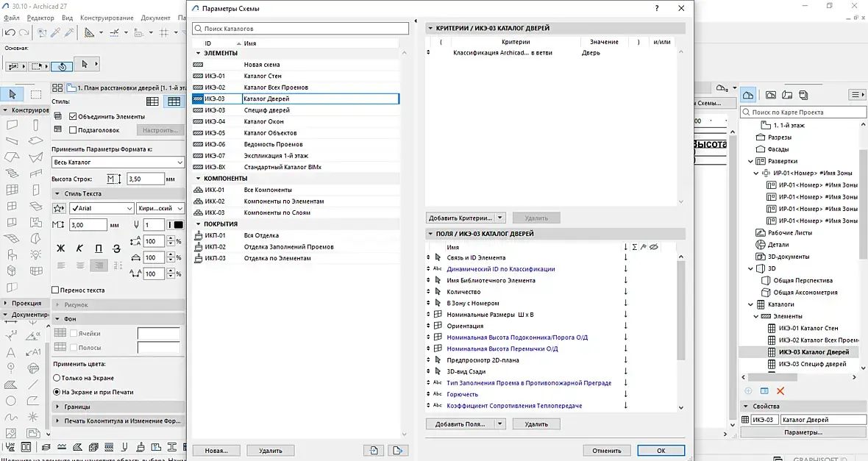868x461 pixels.
Task: Expand the Печать Колонтитула section
Action: tap(57, 421)
